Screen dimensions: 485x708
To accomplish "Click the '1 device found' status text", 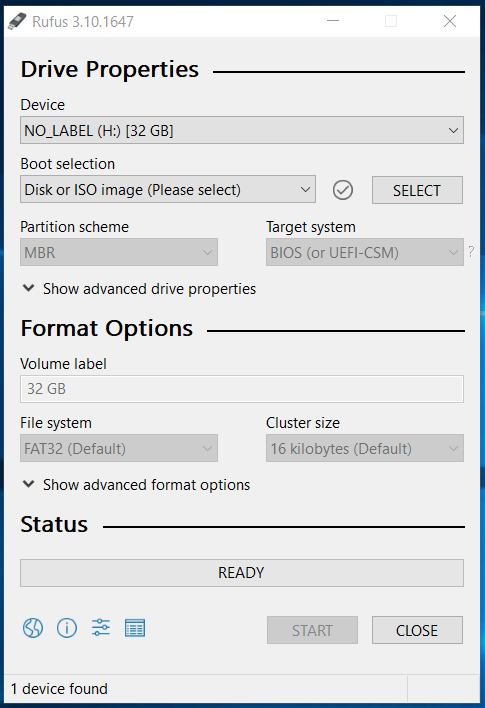I will (x=59, y=689).
